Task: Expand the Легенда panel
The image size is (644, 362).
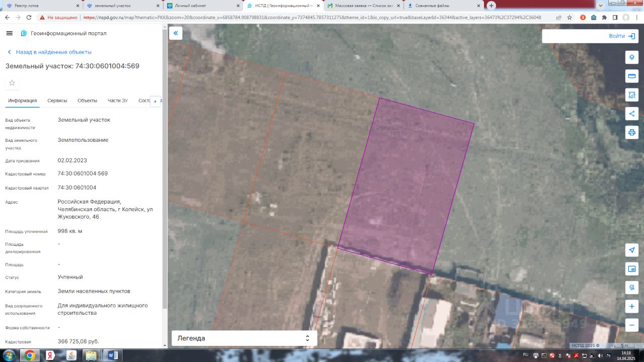Action: (x=245, y=338)
